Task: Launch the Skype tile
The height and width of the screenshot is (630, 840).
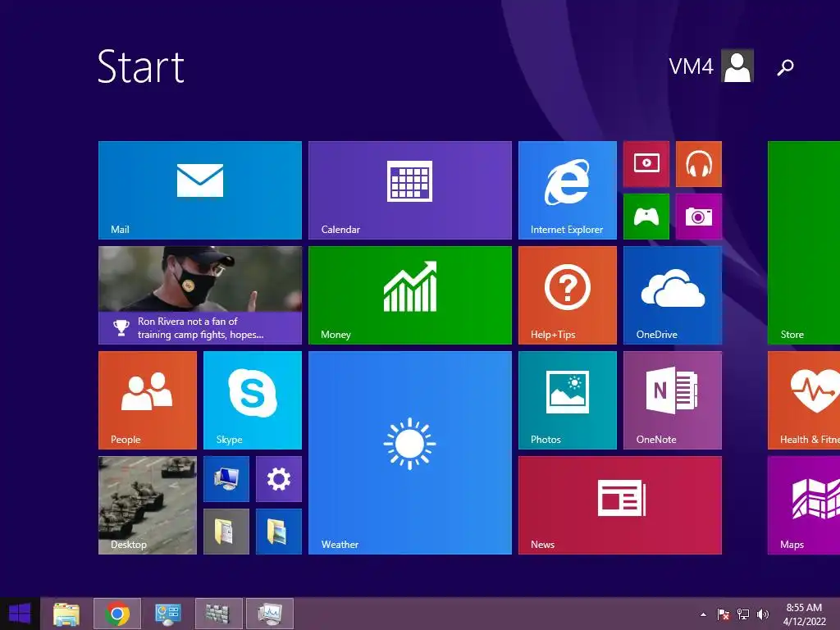Action: coord(253,400)
